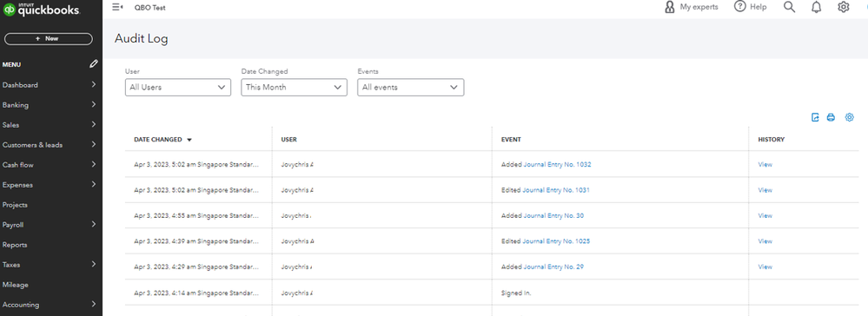The height and width of the screenshot is (316, 868).
Task: Open Journal Entry No. 1032 link
Action: coord(558,164)
